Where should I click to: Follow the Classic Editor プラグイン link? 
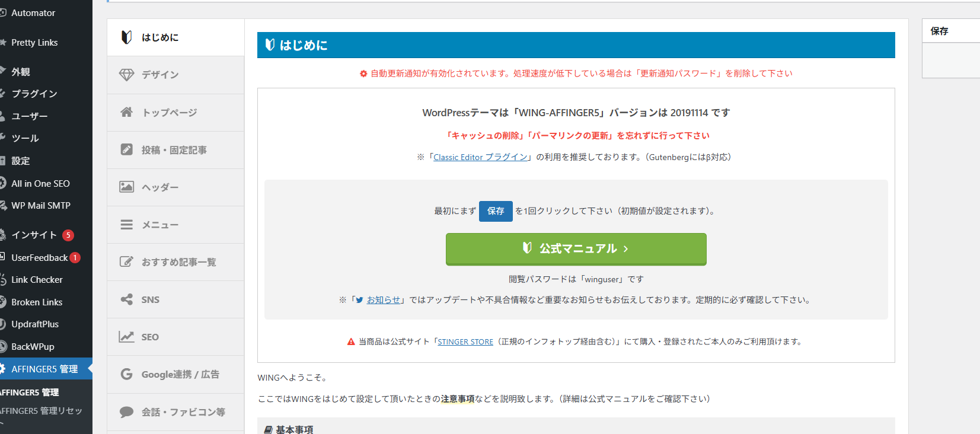480,157
